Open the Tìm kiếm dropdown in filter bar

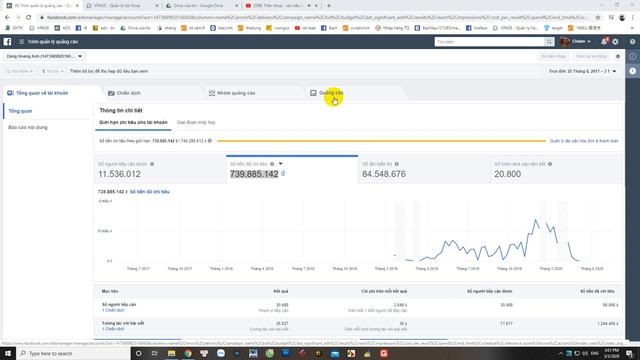point(19,71)
